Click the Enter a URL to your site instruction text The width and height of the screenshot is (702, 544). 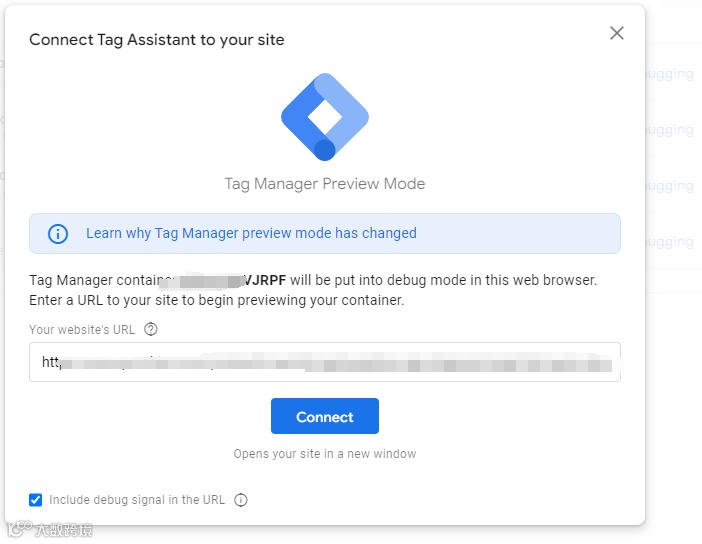click(217, 300)
